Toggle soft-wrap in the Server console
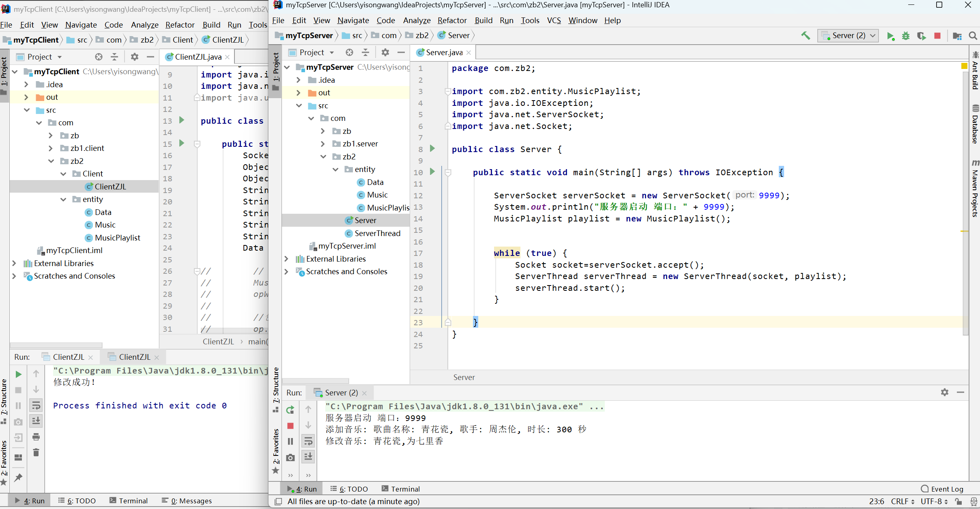Screen dimensions: 980x509 click(308, 441)
